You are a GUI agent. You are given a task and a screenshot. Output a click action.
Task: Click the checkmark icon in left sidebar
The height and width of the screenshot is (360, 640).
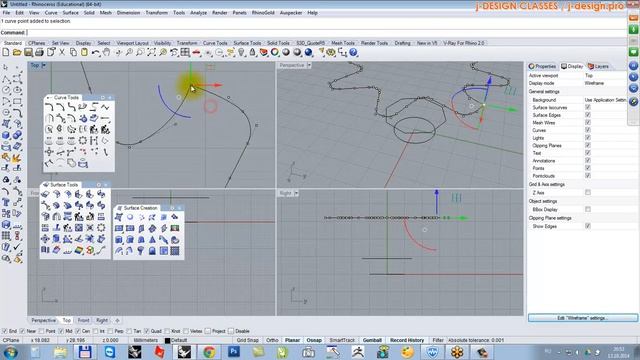[x=17, y=247]
